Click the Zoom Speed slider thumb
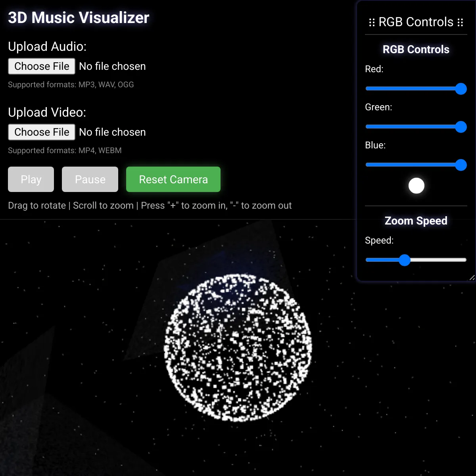 [405, 260]
